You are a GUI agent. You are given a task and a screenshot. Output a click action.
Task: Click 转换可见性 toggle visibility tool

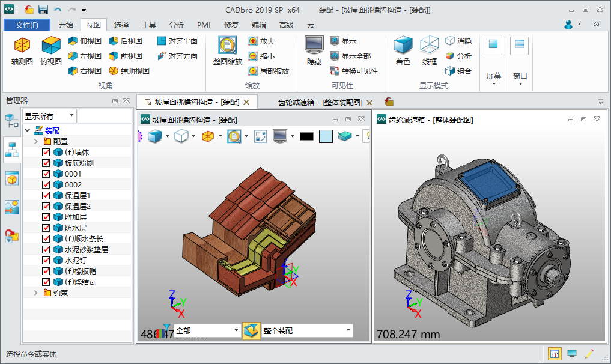[354, 71]
